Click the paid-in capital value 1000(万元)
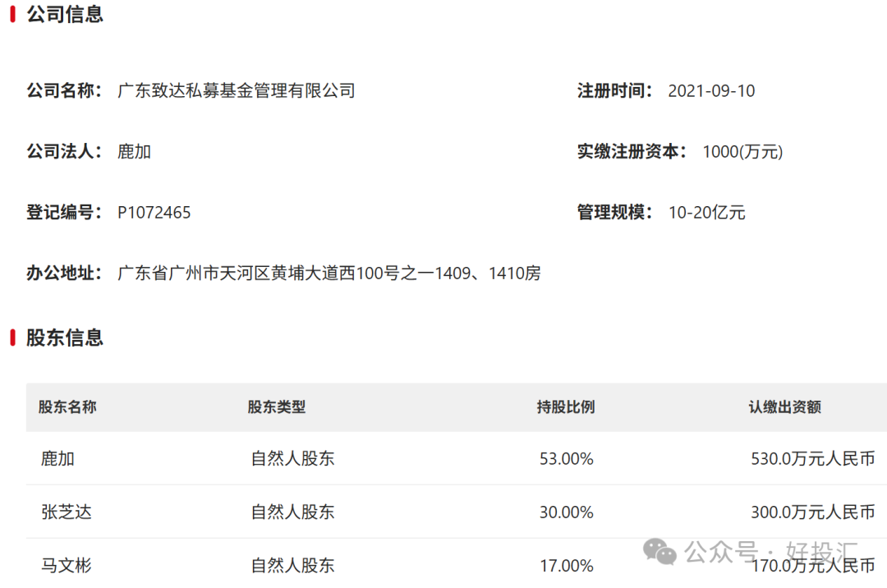This screenshot has width=887, height=588. tap(742, 151)
